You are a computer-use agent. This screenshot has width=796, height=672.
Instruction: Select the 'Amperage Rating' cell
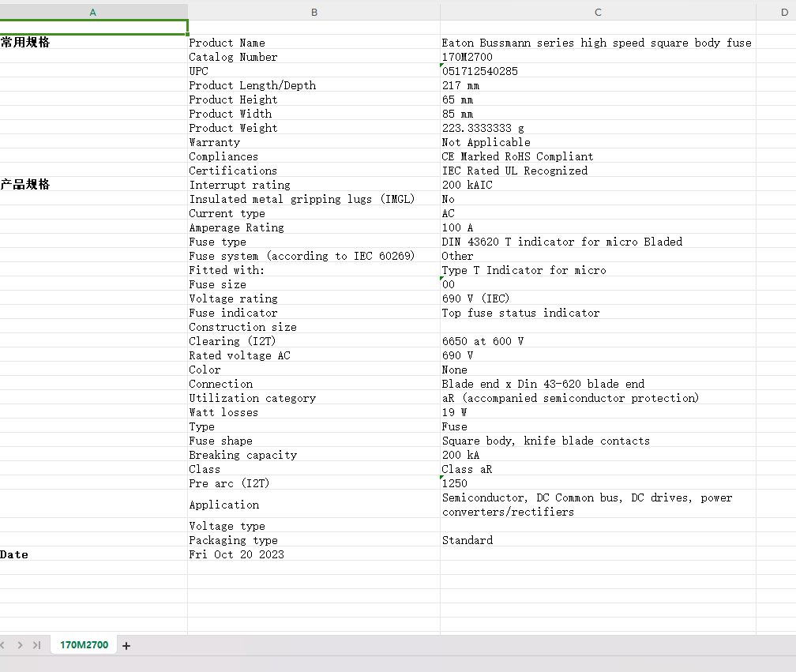coord(314,227)
